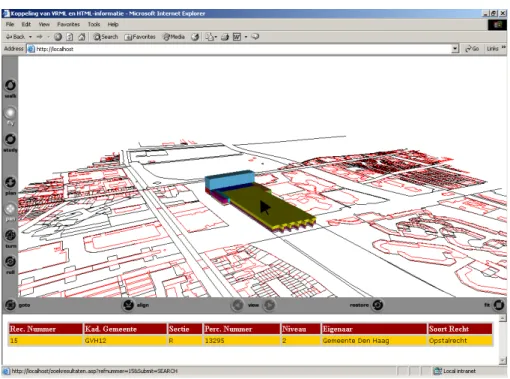Viewport: 510px width, 379px height.
Task: Click the results frame scroll down arrow
Action: click(503, 361)
